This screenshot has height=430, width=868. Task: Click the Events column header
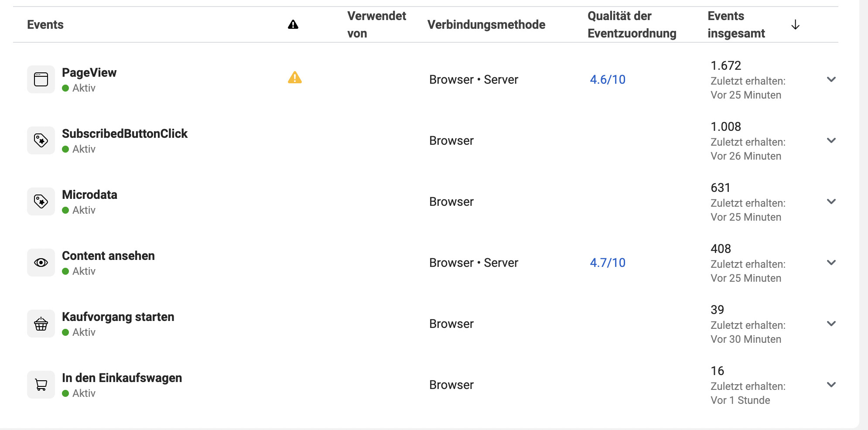[x=45, y=25]
